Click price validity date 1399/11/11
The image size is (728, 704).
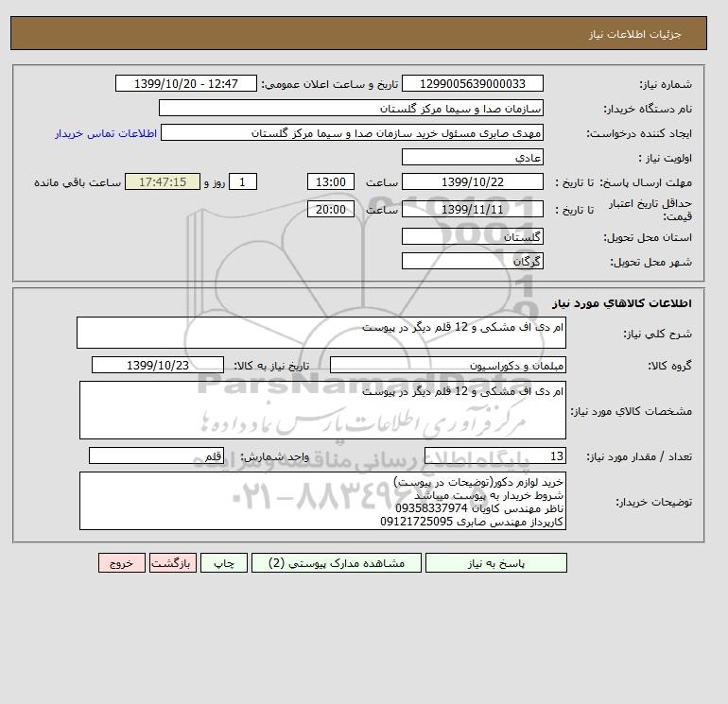(472, 209)
